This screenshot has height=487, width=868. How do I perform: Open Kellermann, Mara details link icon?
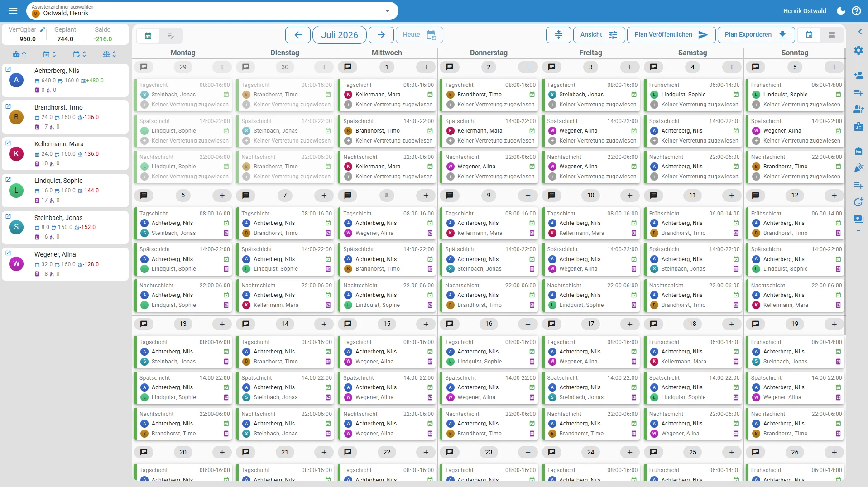point(8,143)
